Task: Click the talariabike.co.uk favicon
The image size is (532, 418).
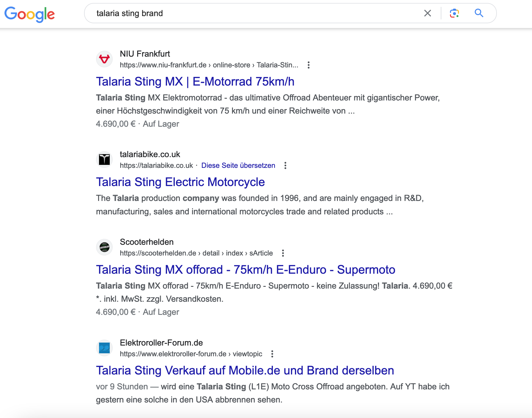Action: click(x=104, y=160)
